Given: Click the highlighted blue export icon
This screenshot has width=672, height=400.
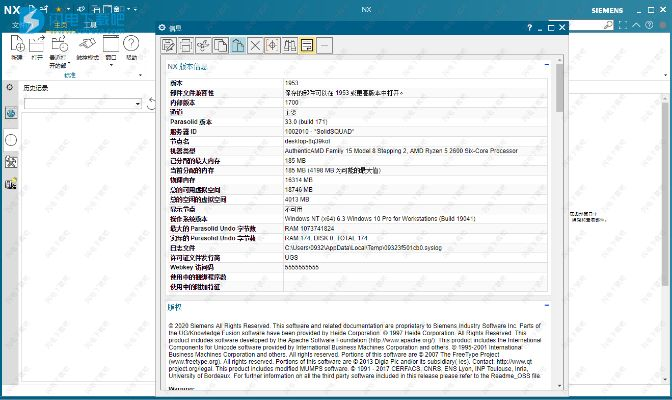Looking at the screenshot, I should click(x=238, y=45).
